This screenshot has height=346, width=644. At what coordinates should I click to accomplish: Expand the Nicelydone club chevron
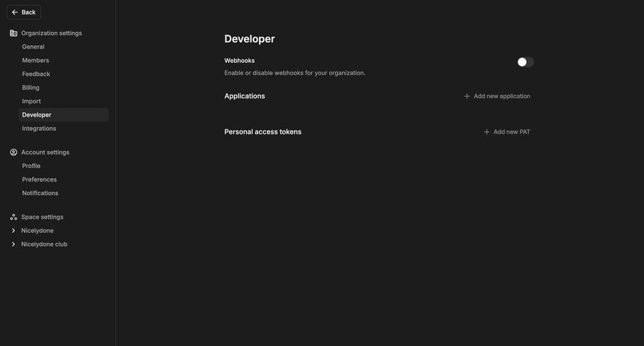click(x=14, y=244)
